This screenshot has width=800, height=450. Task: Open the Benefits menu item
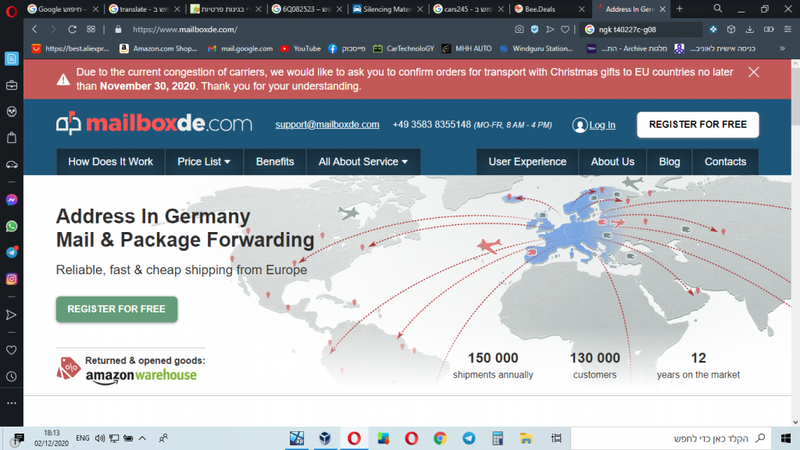[275, 162]
